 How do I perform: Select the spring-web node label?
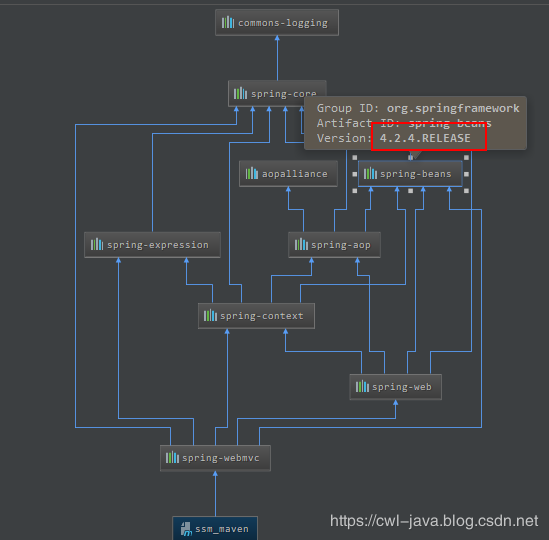[402, 387]
